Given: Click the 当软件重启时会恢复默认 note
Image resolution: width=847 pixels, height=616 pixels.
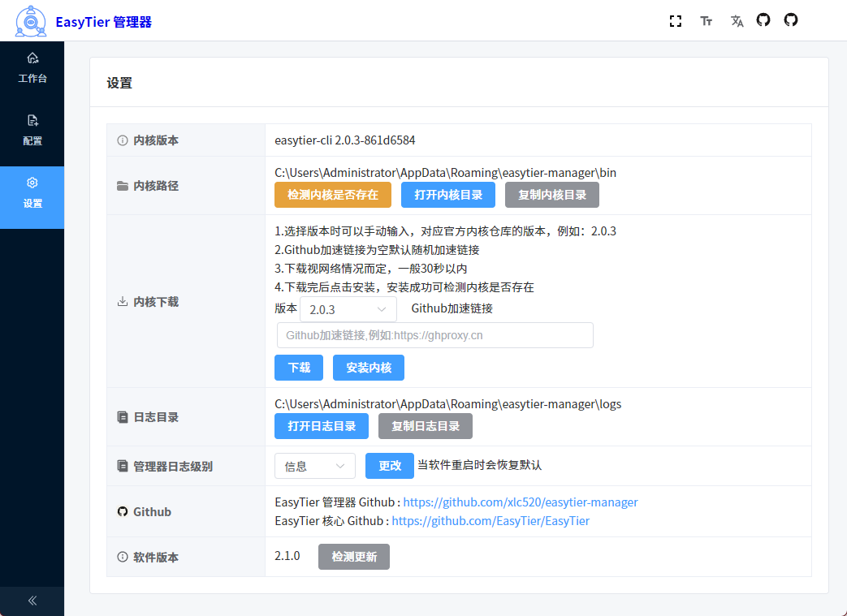Looking at the screenshot, I should pos(480,465).
